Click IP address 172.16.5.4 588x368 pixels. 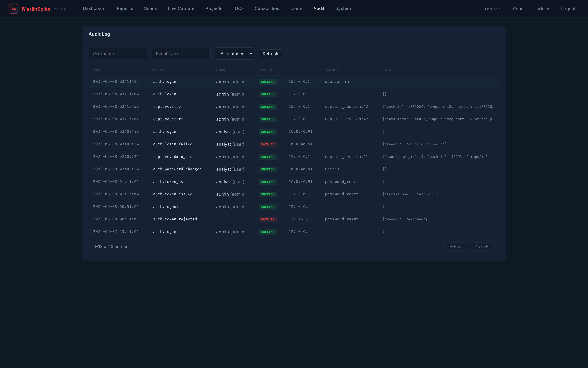(301, 219)
